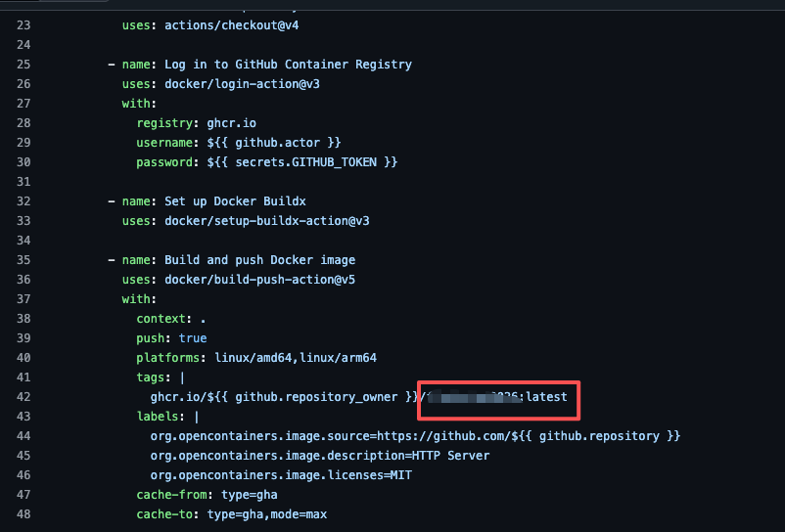Click the docker/login-action@v3 reference
Screen dimensions: 785x532
242,84
